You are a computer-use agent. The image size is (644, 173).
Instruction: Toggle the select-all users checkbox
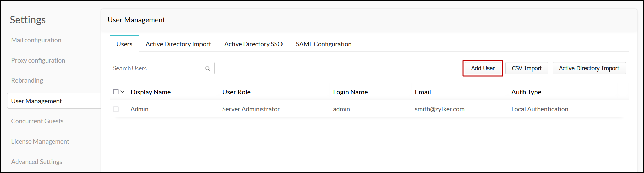click(116, 92)
